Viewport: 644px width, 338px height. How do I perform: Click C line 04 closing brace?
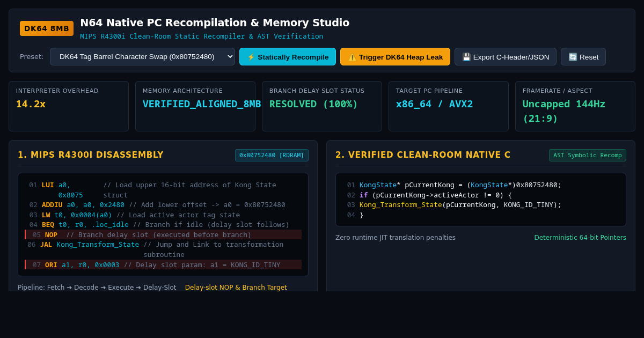pyautogui.click(x=481, y=215)
